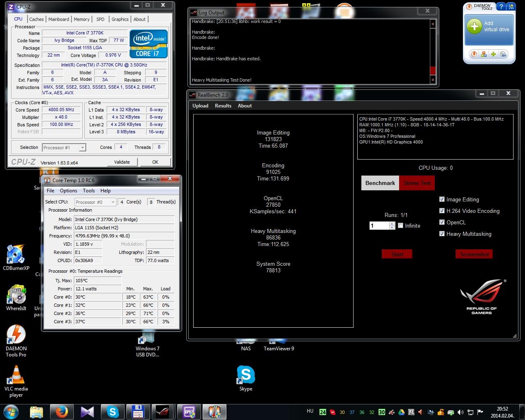Open Select CPU dropdown in Core Temp
525x420 pixels.
96,202
